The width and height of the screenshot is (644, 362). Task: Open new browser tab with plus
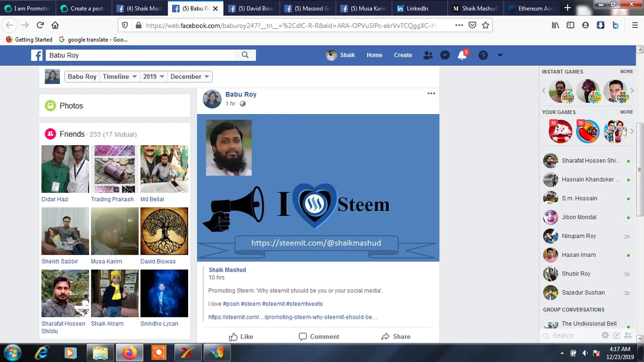568,8
